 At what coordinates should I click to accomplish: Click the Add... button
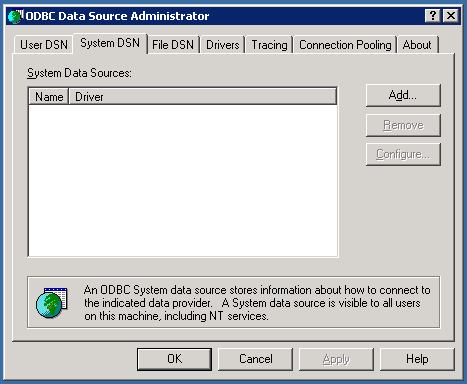point(403,95)
